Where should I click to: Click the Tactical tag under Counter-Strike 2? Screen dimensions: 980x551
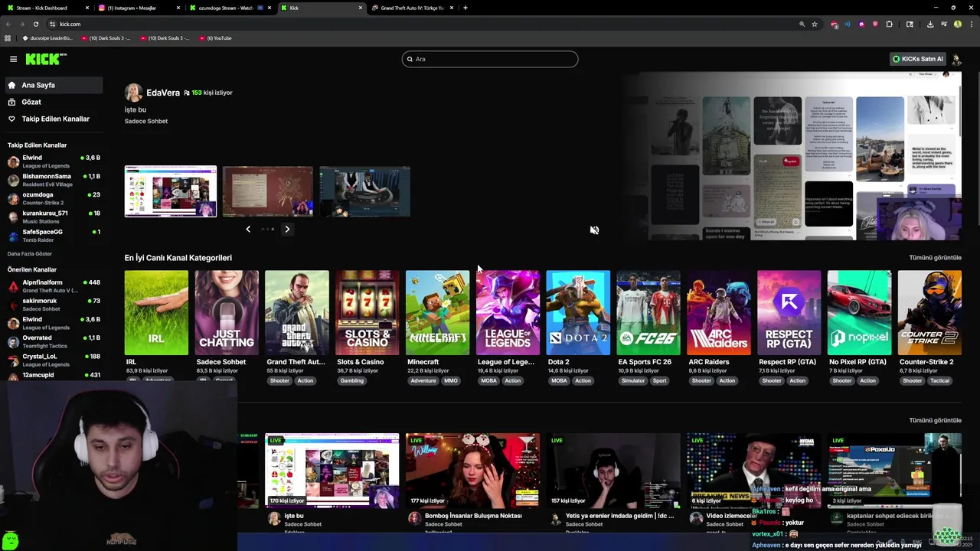(x=939, y=380)
